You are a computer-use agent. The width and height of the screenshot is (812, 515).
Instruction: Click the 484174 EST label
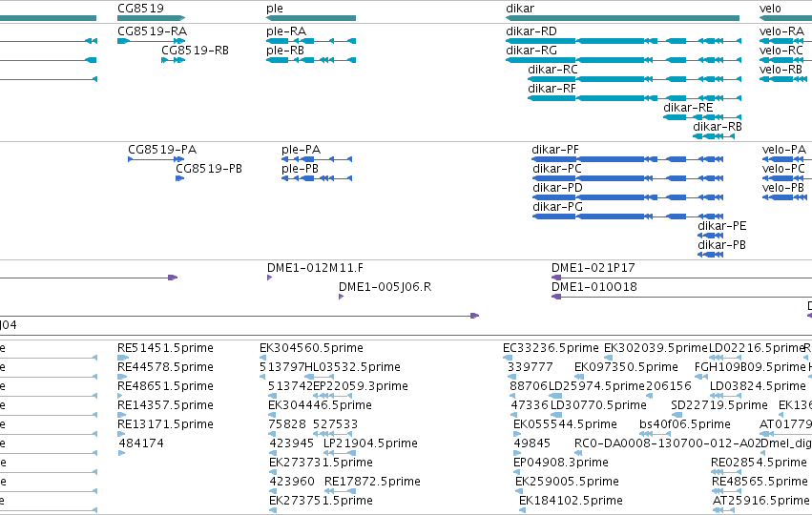[x=141, y=443]
